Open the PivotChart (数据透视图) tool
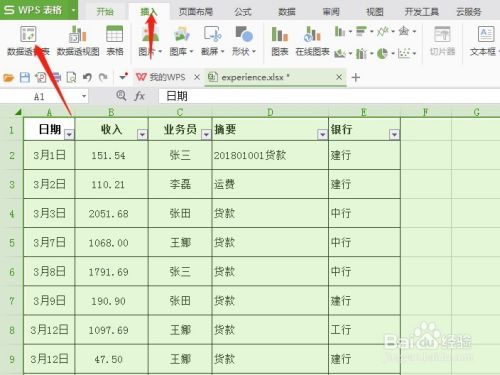The height and width of the screenshot is (375, 500). [x=78, y=34]
